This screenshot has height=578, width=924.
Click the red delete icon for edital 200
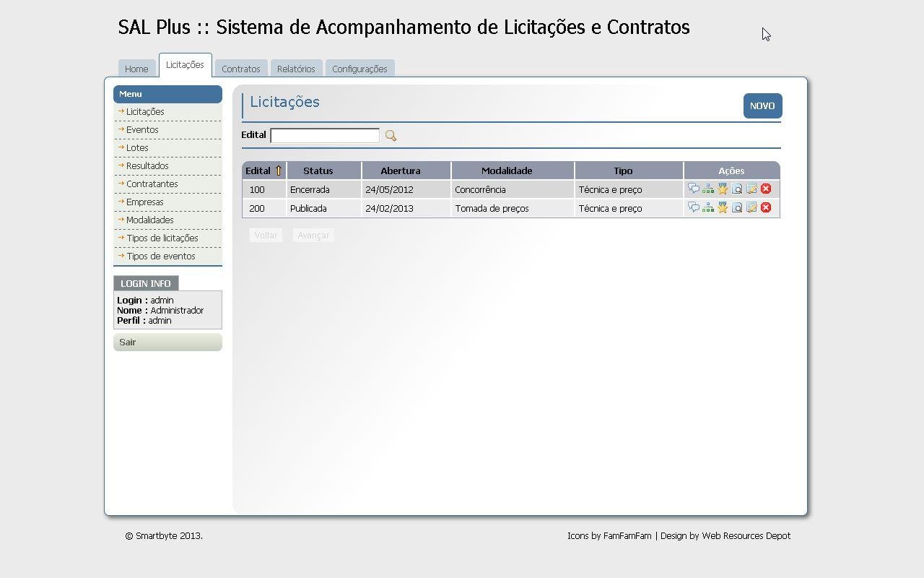(x=766, y=208)
